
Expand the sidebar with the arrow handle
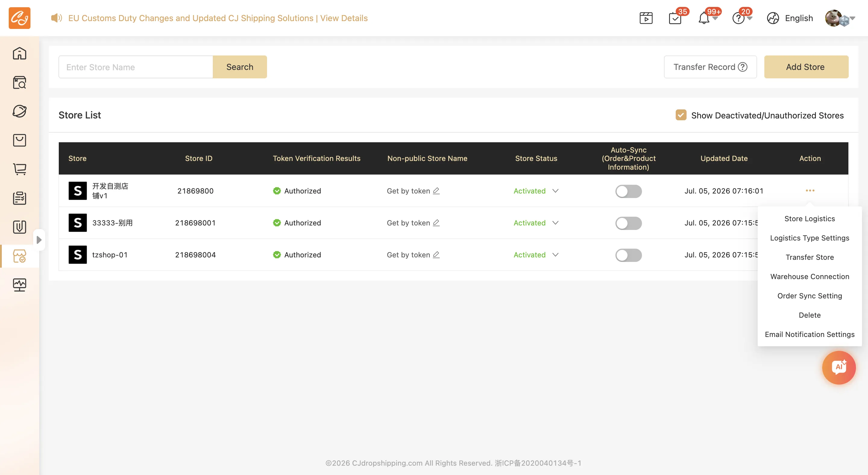(x=39, y=240)
